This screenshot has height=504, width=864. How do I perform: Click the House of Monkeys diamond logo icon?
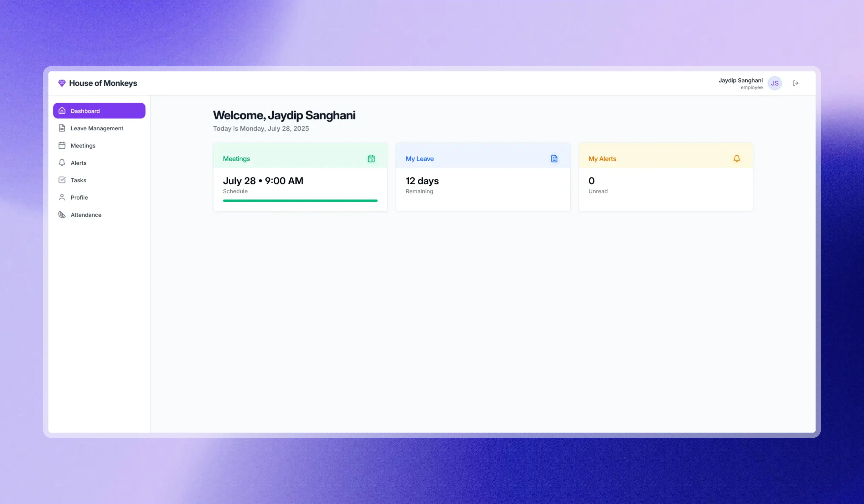click(x=62, y=83)
